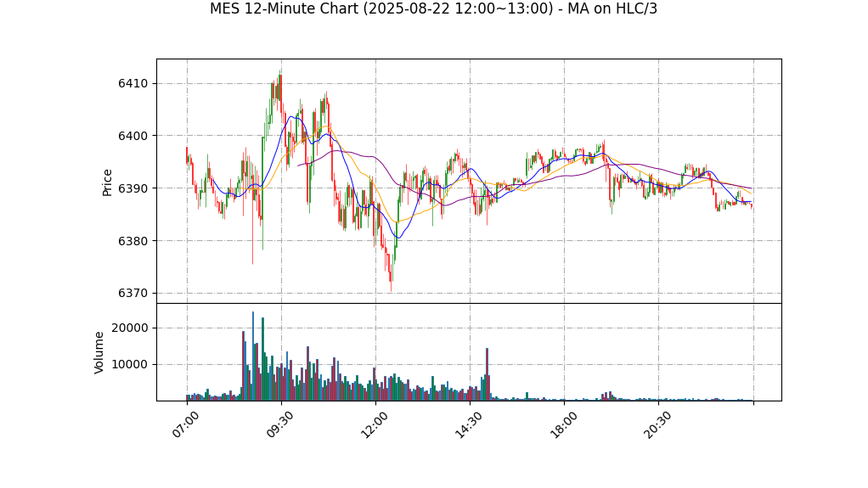Viewport: 868px width, 488px height.
Task: Click the 18:00 time axis label
Action: click(563, 425)
